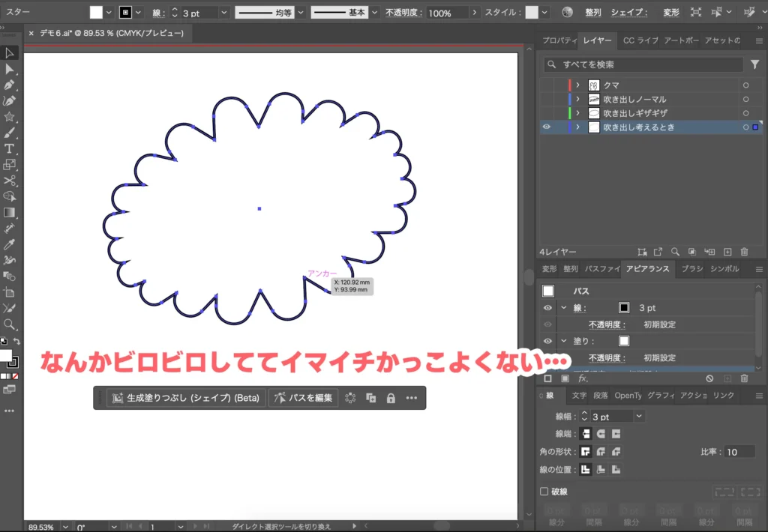Enable the 破線 dashed line checkbox
The width and height of the screenshot is (768, 532).
point(544,492)
